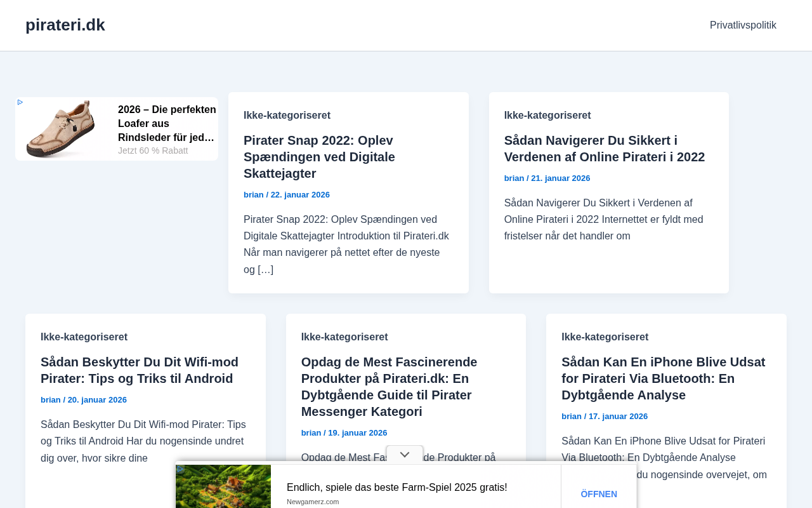Screen dimensions: 812x508
Task: Open the '2026 – Die perfekten Loafer' ad headline
Action: click(167, 123)
